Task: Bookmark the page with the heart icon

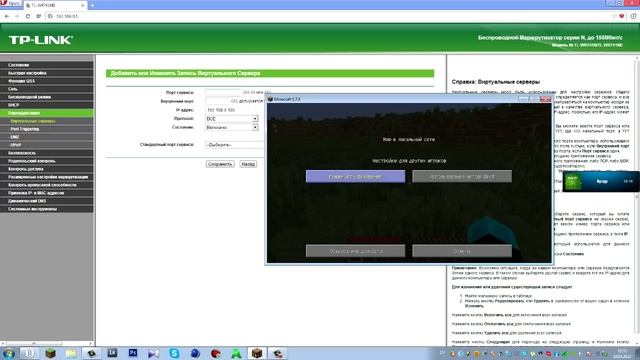Action: pyautogui.click(x=622, y=16)
